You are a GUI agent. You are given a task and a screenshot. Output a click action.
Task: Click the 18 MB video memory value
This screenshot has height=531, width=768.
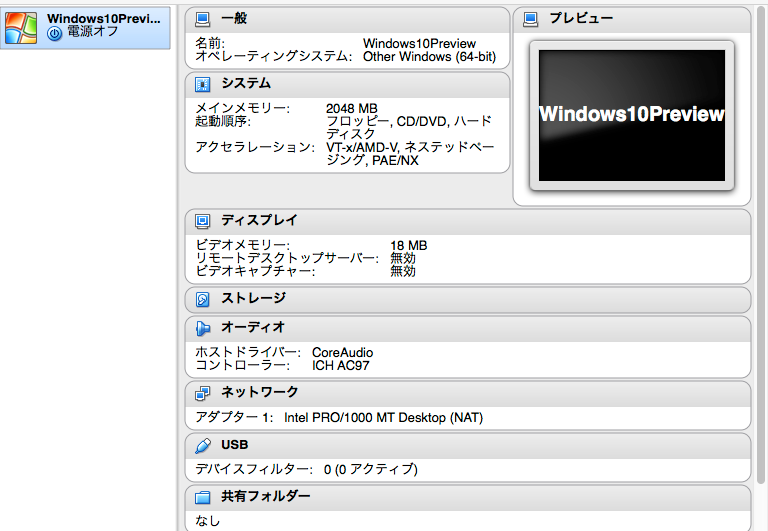click(408, 245)
